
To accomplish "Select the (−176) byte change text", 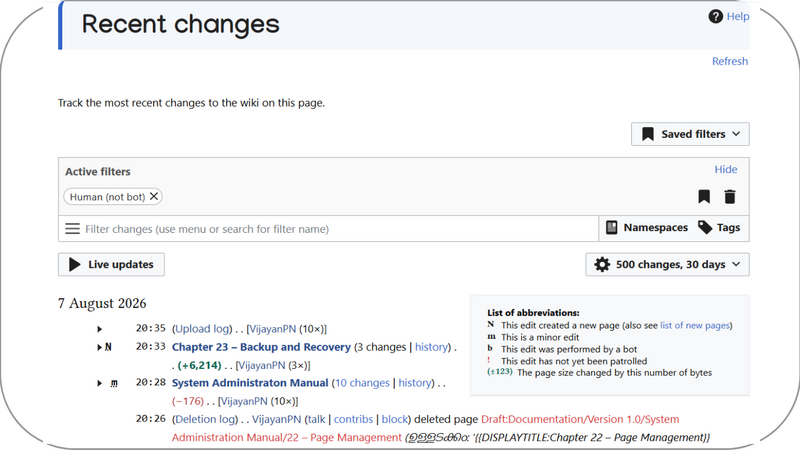I will (x=188, y=401).
